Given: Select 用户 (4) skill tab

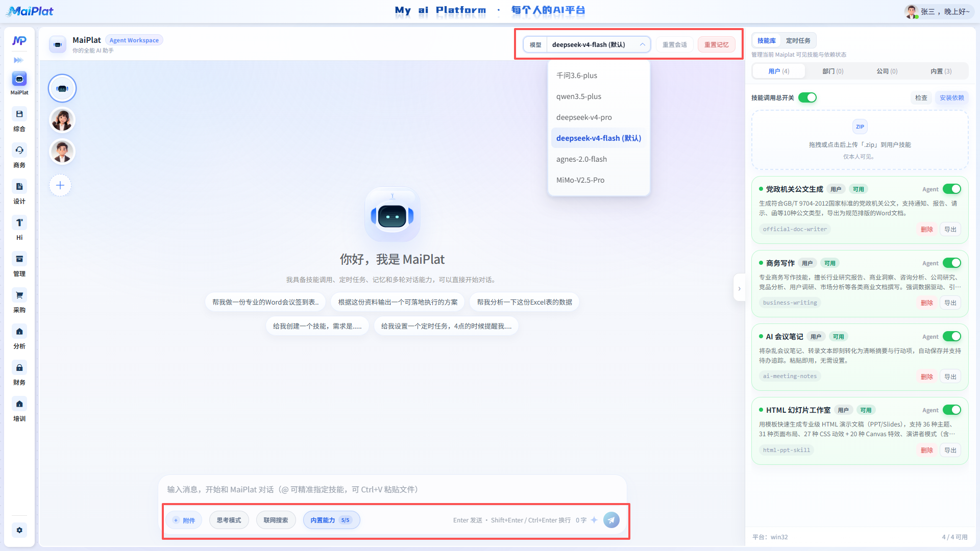Looking at the screenshot, I should coord(778,71).
